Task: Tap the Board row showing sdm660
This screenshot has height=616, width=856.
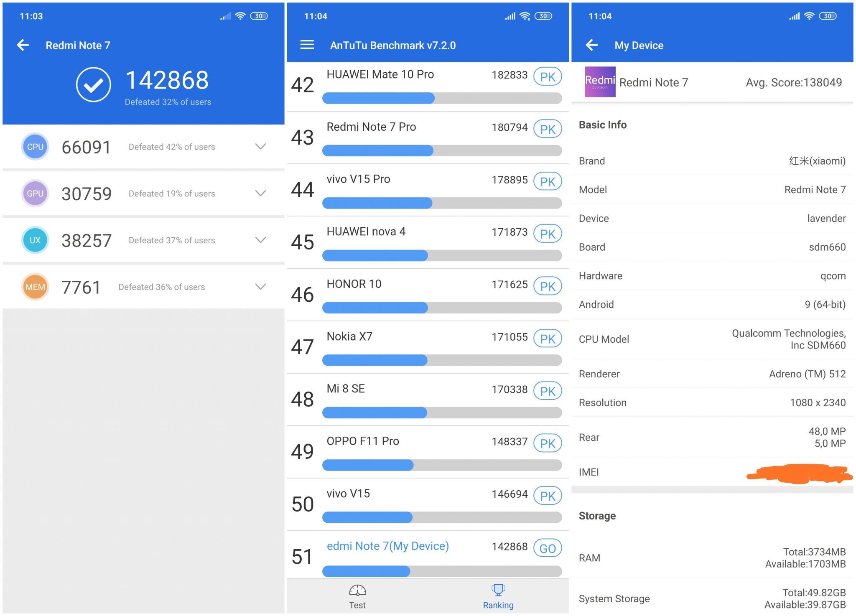Action: [x=712, y=247]
